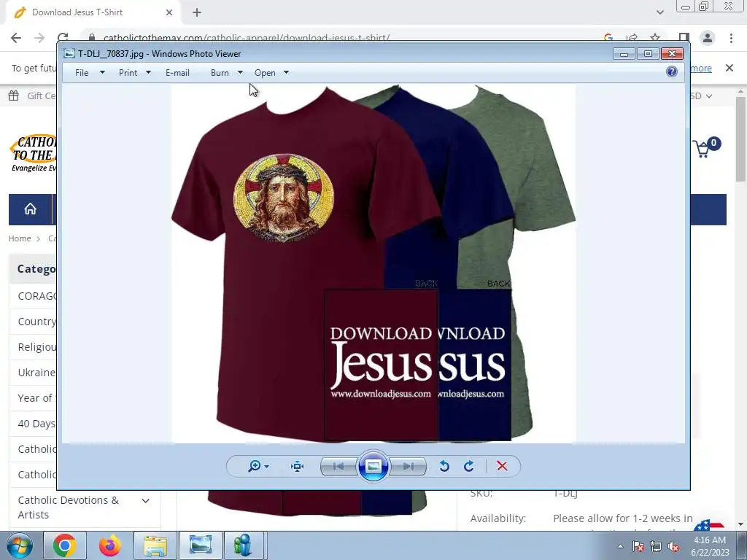
Task: Click the Actual size fit button
Action: 298,466
